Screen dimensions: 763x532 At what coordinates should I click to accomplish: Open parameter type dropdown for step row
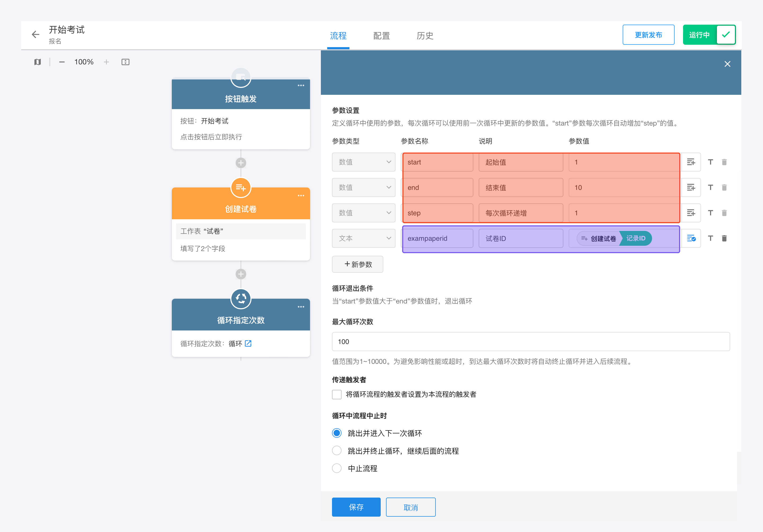[x=363, y=213]
